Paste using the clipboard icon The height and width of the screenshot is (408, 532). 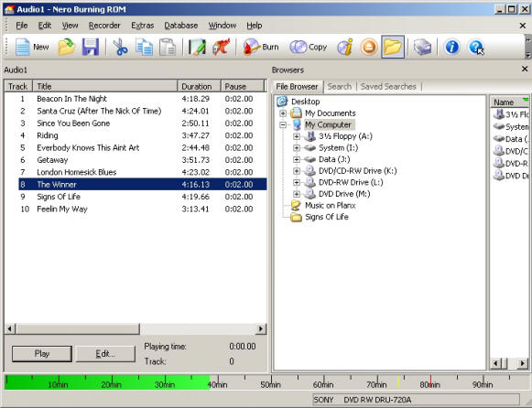[168, 47]
